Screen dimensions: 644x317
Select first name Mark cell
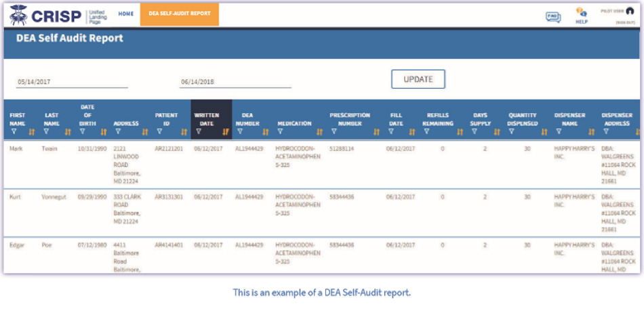[15, 148]
